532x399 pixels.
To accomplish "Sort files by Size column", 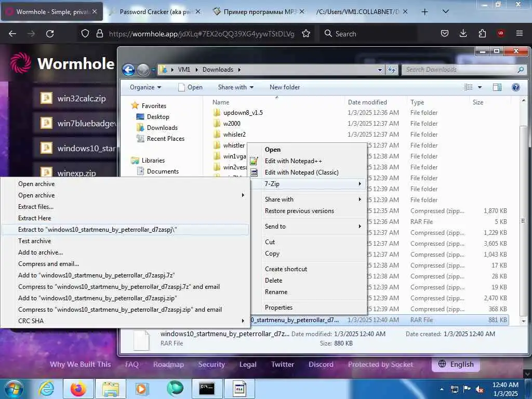I will point(478,102).
